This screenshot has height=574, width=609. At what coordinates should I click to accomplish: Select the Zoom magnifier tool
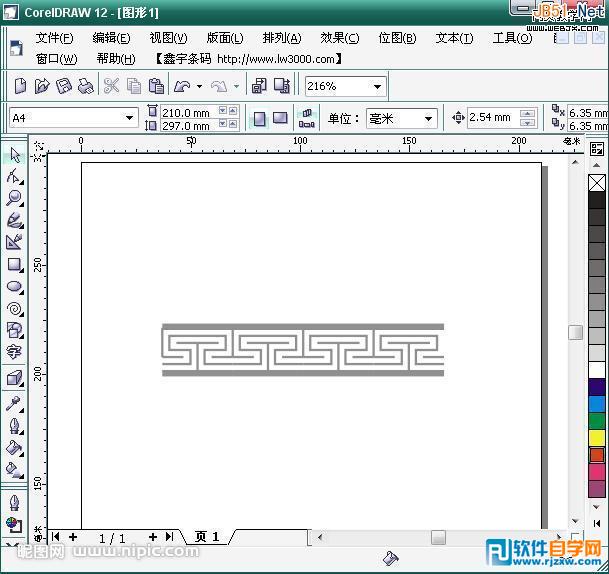[14, 199]
